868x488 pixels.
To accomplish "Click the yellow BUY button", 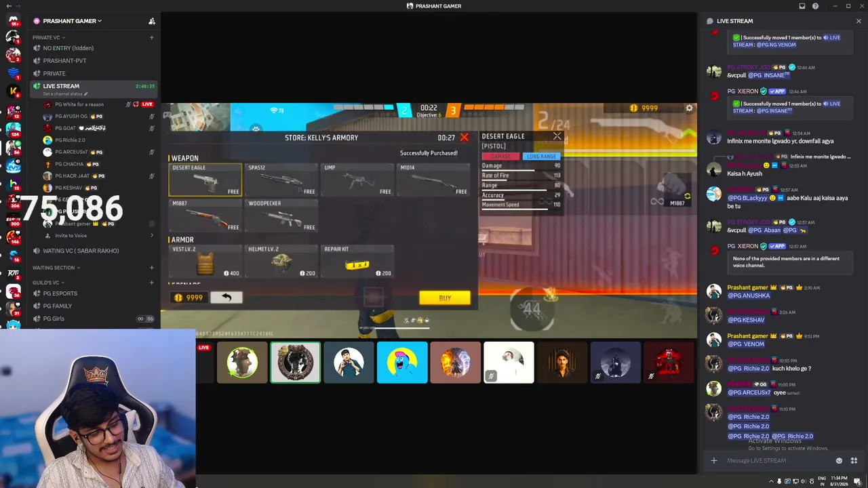I will (x=445, y=298).
